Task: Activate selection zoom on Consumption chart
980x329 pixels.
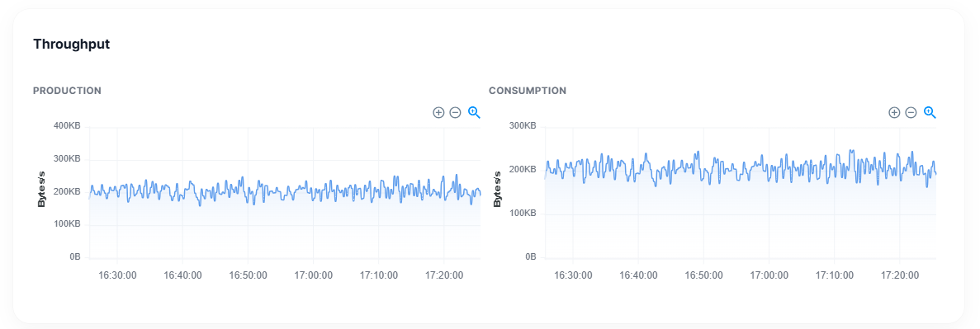Action: (x=930, y=112)
